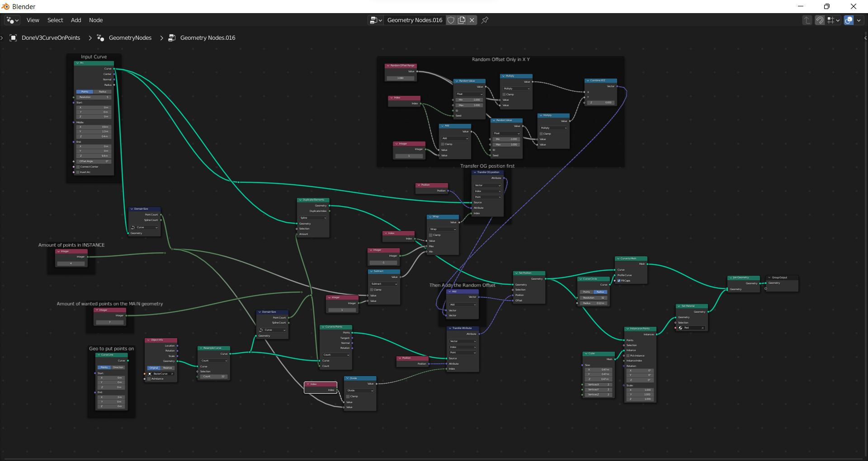Select Points mode on Curve Circle node
This screenshot has height=461, width=868.
(x=587, y=292)
